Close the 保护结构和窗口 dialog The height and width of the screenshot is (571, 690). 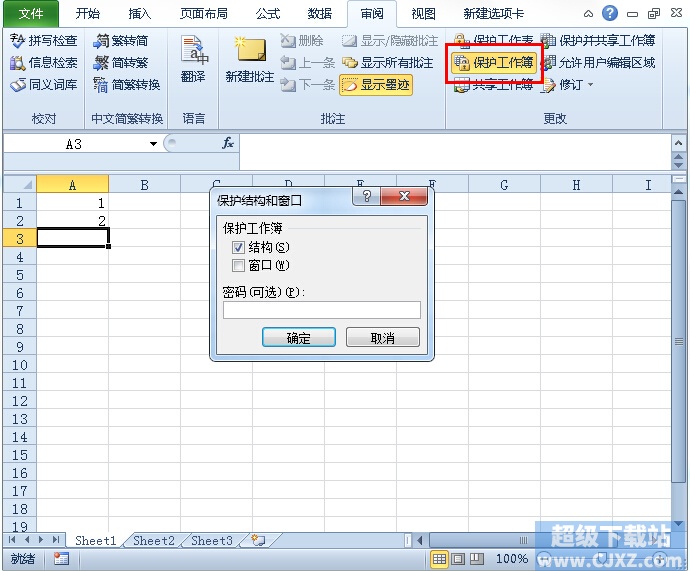tap(404, 196)
